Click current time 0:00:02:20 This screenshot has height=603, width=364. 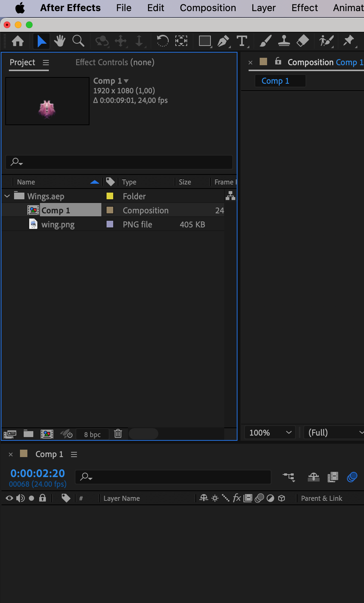coord(38,473)
